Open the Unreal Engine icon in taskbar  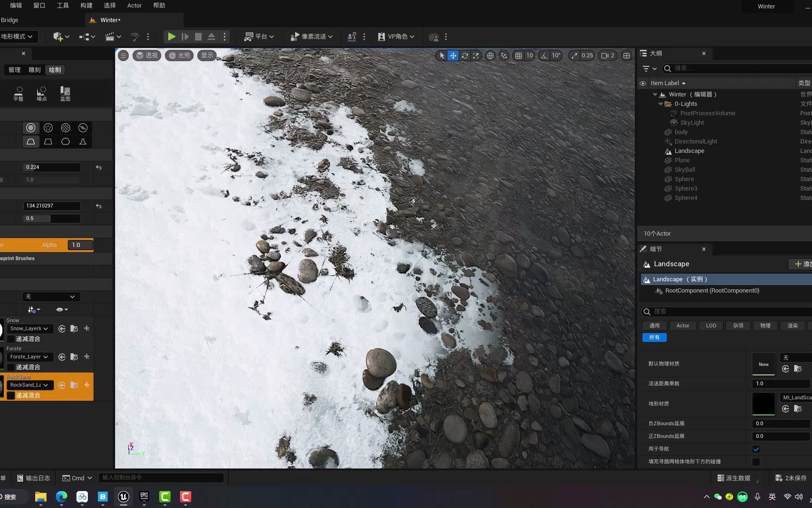[123, 497]
